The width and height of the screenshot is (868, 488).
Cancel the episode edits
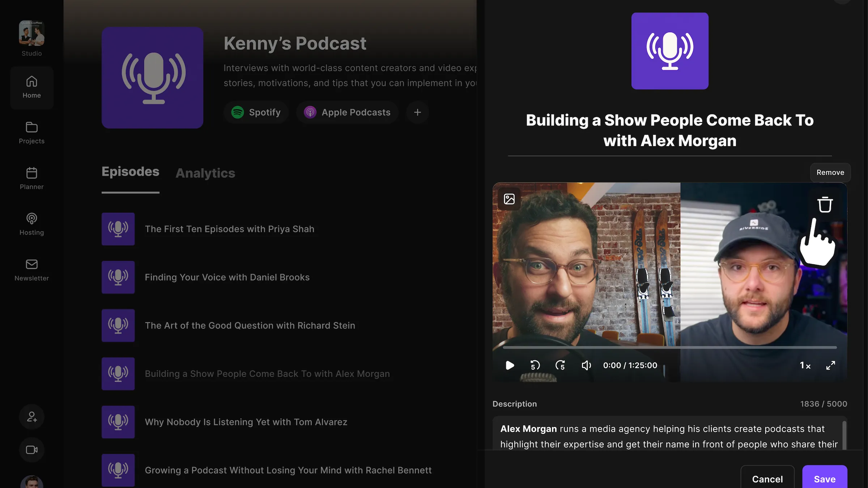[767, 477]
